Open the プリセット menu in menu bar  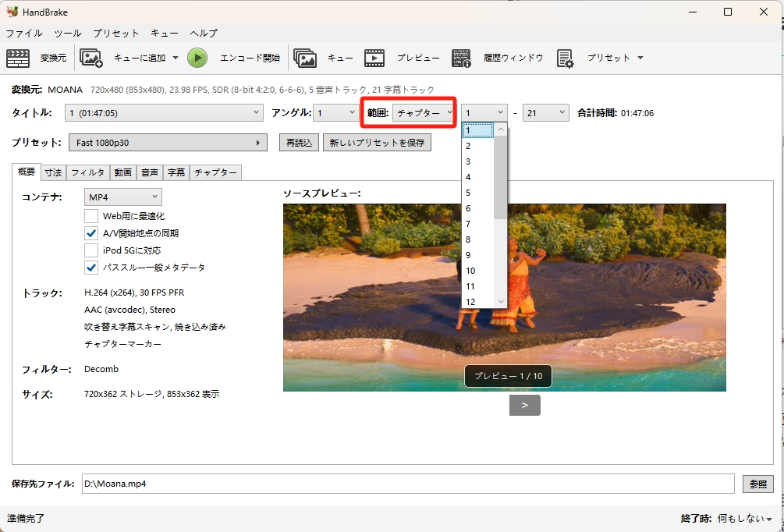116,33
